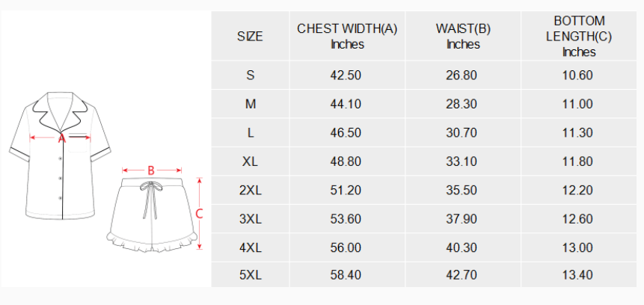This screenshot has height=305, width=644.
Task: Click the 44.10 chest width value
Action: 346,104
